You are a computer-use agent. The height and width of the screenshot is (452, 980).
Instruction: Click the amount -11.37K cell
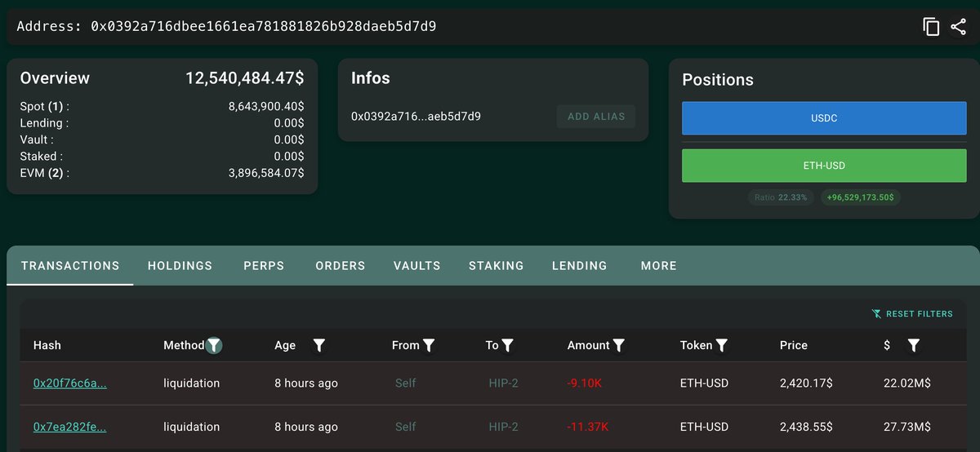tap(588, 427)
